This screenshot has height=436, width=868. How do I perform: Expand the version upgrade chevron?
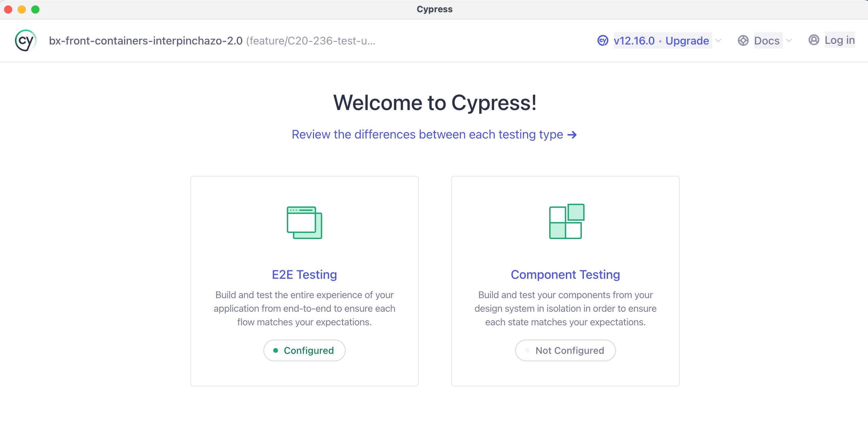pyautogui.click(x=718, y=41)
